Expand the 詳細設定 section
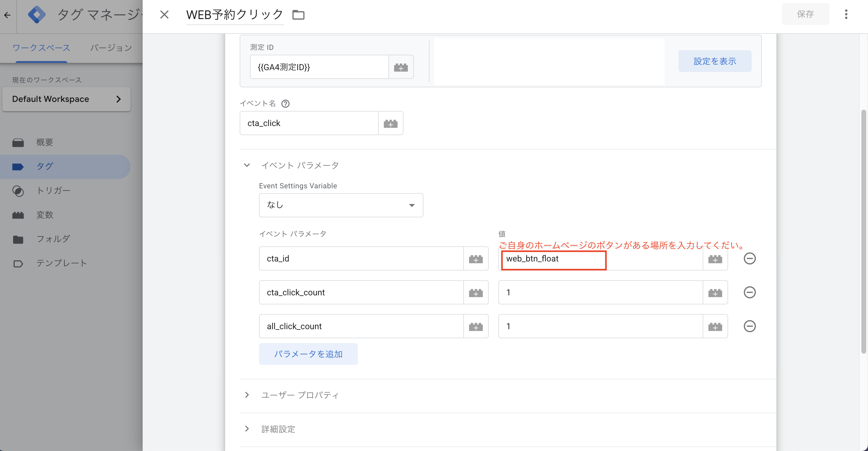Image resolution: width=868 pixels, height=451 pixels. point(247,429)
